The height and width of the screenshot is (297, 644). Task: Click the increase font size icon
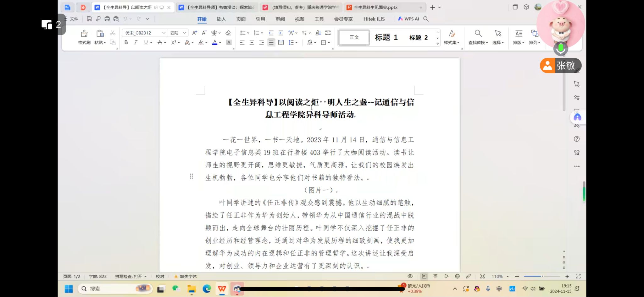[194, 33]
